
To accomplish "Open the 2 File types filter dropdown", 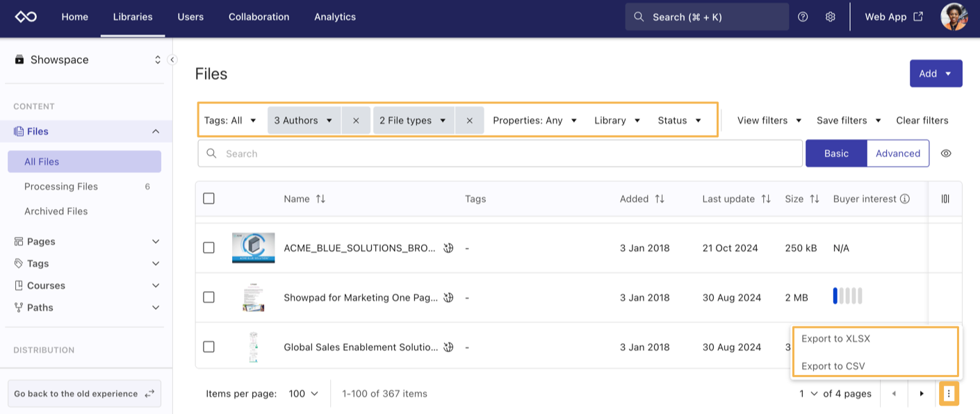I will [413, 120].
